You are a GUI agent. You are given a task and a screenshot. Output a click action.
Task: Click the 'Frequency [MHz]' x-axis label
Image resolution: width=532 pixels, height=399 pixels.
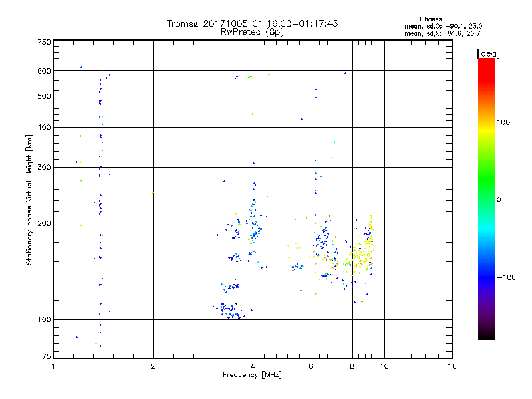click(x=252, y=375)
